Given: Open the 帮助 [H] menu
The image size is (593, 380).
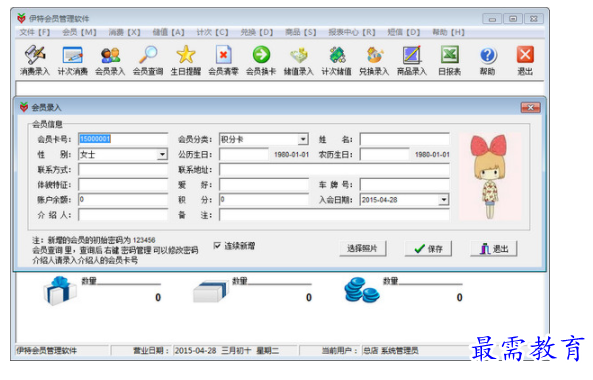Looking at the screenshot, I should tap(448, 32).
